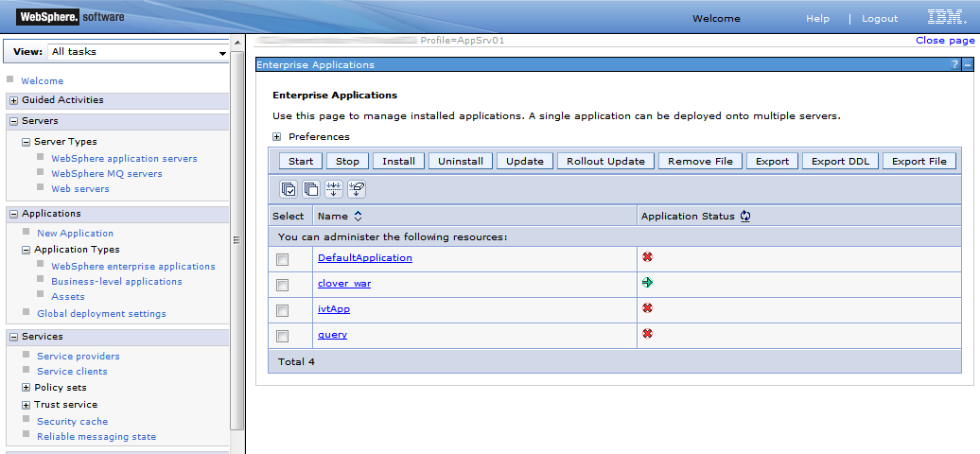Click the stopped status icon for query
The width and height of the screenshot is (980, 454).
coord(647,334)
